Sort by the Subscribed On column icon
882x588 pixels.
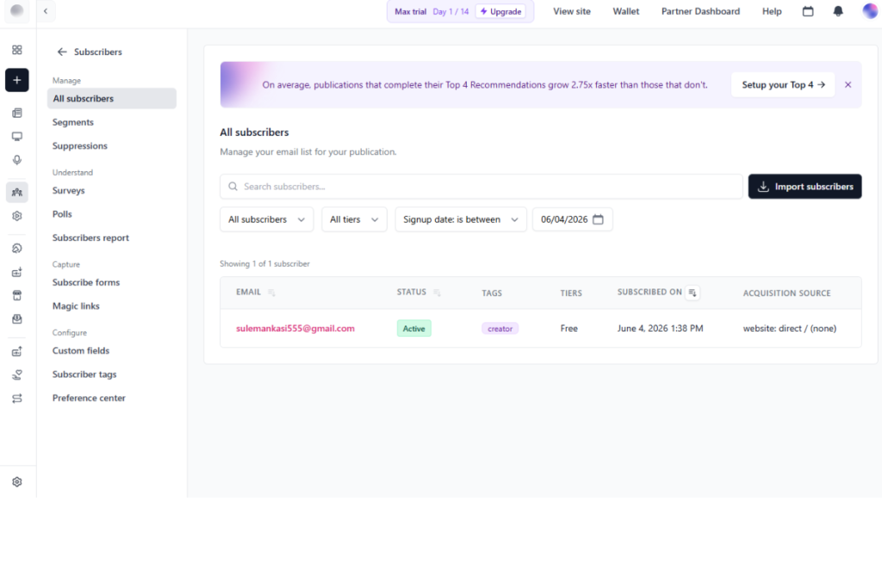click(693, 293)
